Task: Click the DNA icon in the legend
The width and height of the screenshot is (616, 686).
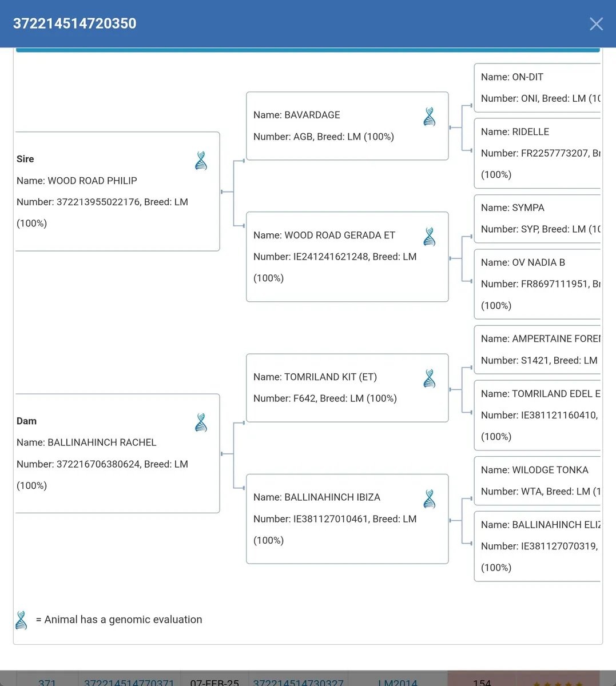Action: pos(22,620)
